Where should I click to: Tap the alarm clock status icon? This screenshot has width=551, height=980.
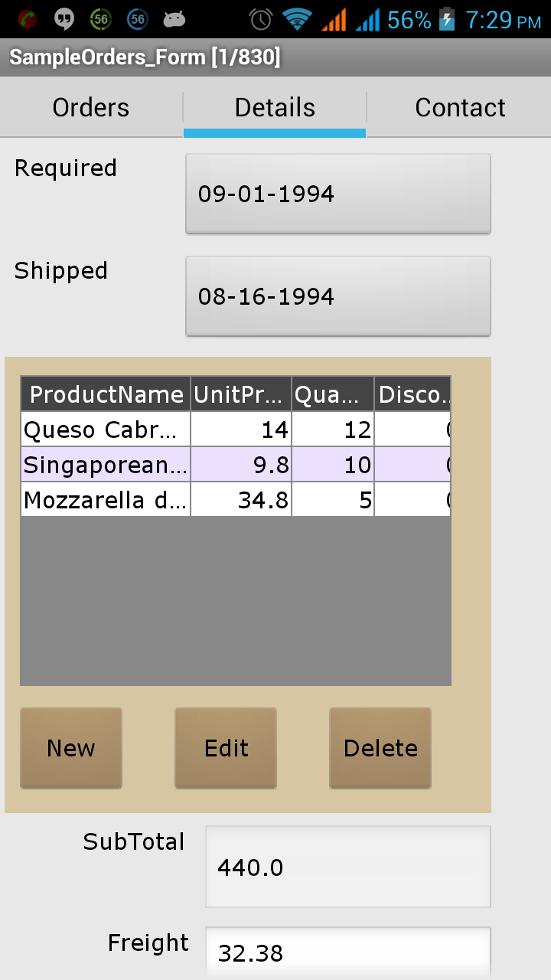tap(261, 19)
